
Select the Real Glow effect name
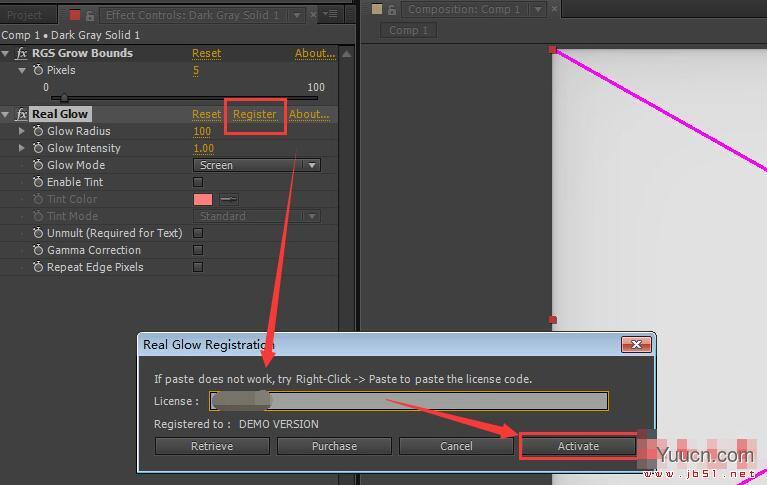[60, 114]
